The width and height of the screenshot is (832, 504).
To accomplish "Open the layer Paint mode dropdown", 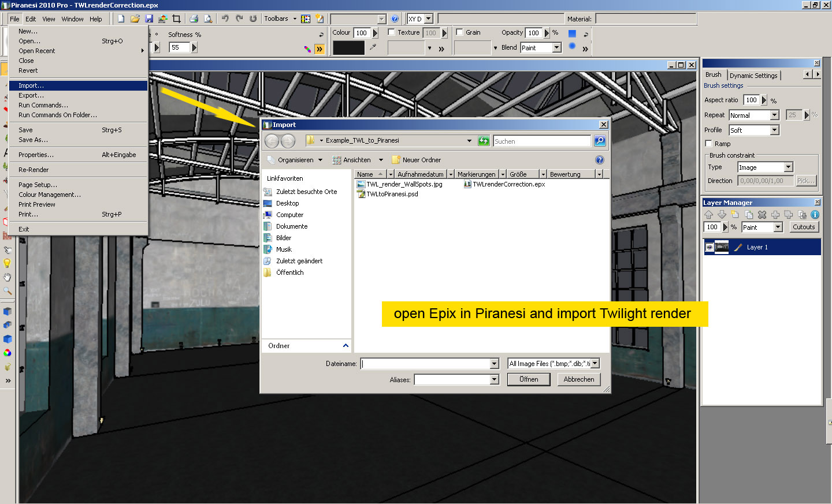I will [x=778, y=227].
